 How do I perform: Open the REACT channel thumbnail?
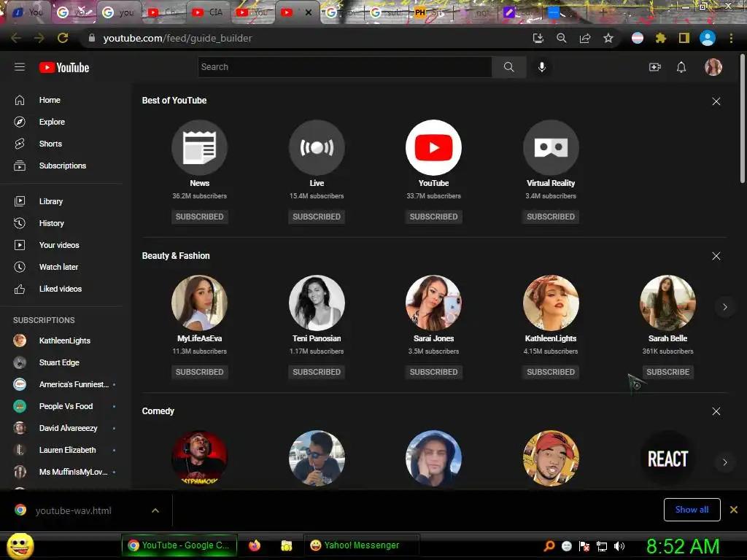(668, 458)
